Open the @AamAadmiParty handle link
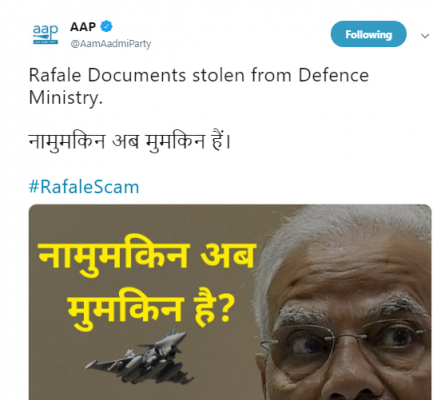Viewport: 437px width, 400px height. (x=111, y=44)
